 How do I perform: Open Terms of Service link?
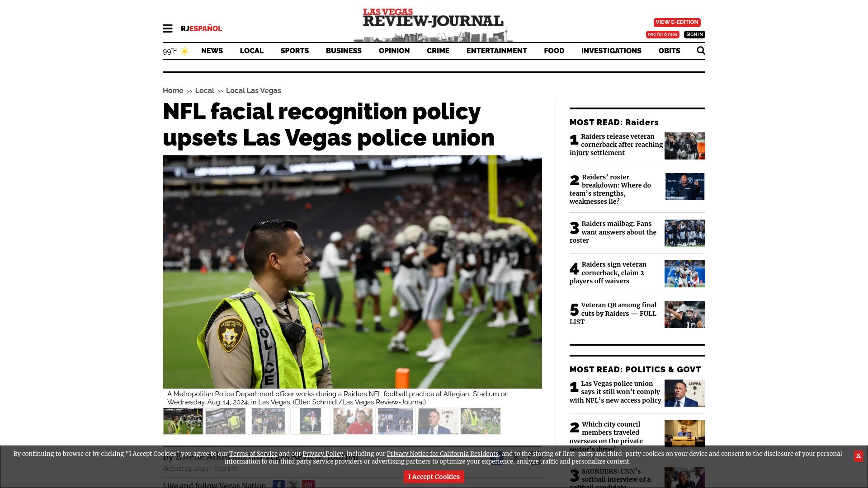(x=253, y=454)
